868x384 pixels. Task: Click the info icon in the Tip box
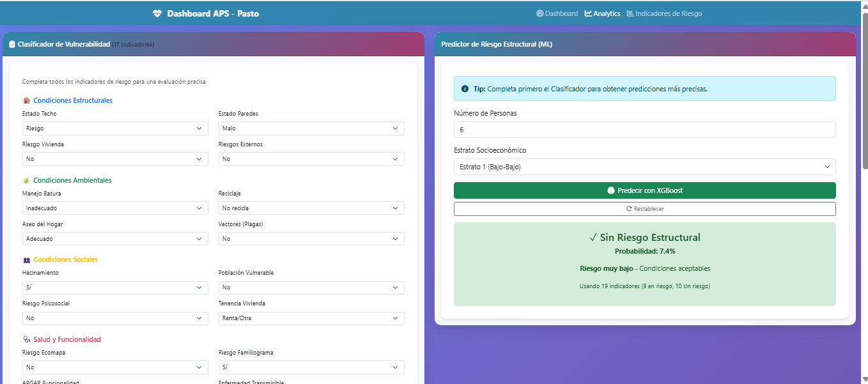point(465,89)
